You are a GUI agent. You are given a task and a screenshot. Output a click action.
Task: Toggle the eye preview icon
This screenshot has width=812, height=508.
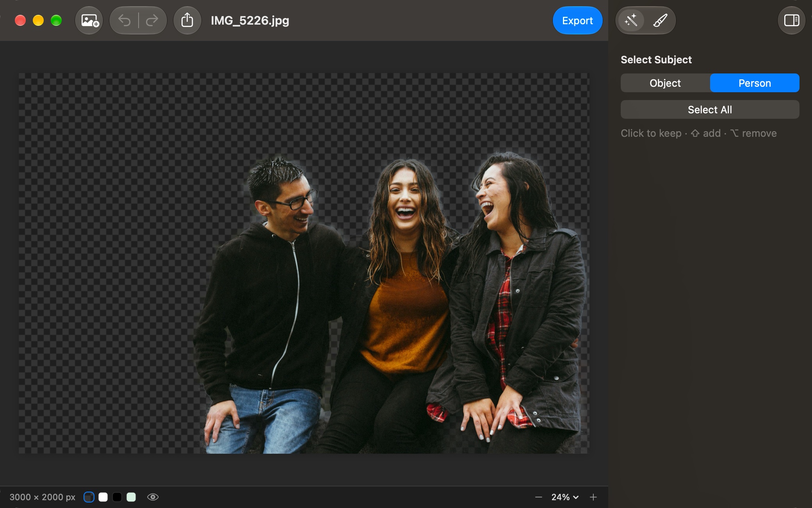(153, 497)
